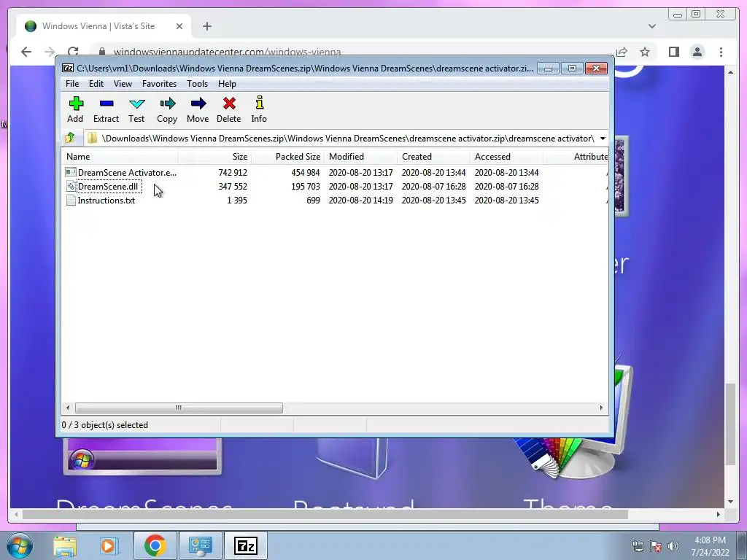Sort by the Accessed column header
Viewport: 747px width, 560px height.
pos(506,157)
